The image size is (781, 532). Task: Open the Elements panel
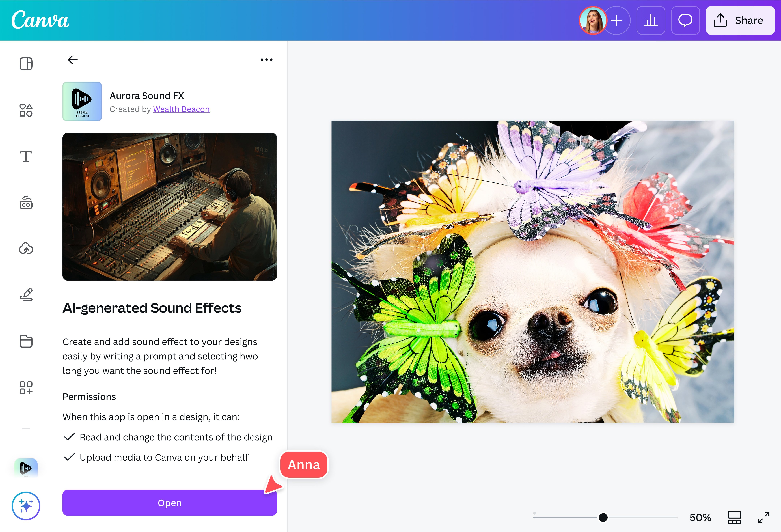tap(26, 109)
